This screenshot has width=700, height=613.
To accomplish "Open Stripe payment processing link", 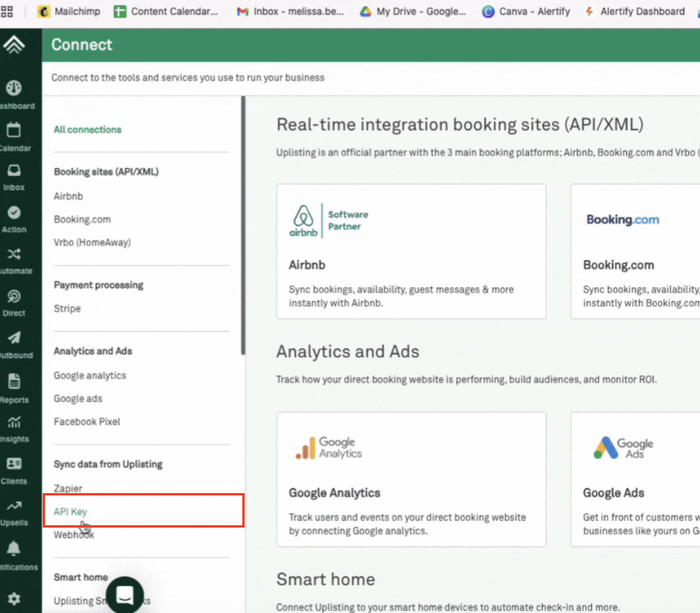I will pyautogui.click(x=67, y=309).
